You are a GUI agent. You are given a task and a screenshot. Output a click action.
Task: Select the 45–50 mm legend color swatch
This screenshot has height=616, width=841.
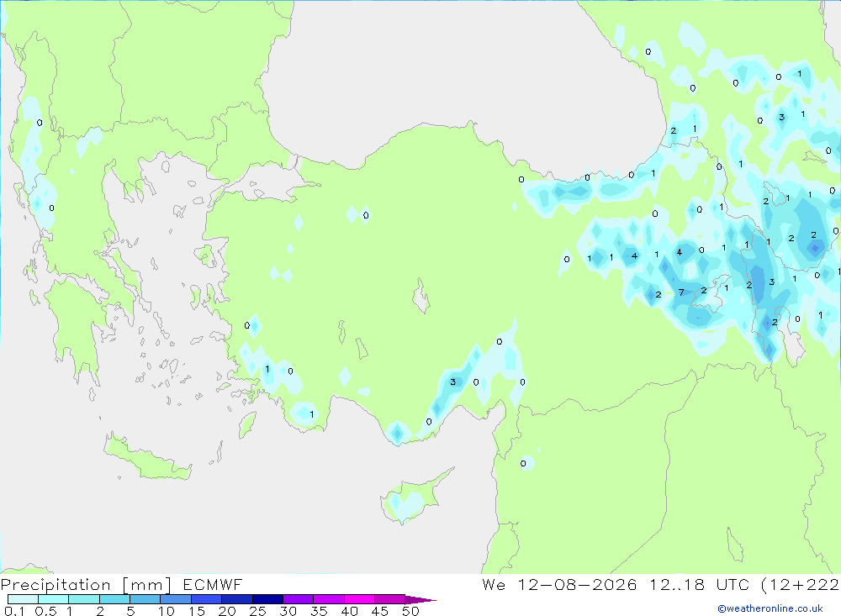point(390,599)
